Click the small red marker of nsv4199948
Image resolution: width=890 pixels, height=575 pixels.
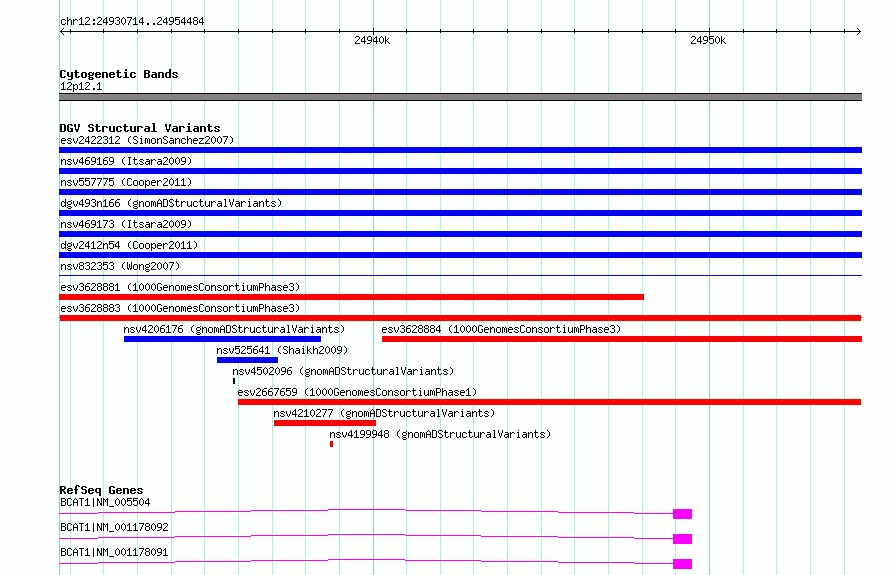click(331, 444)
